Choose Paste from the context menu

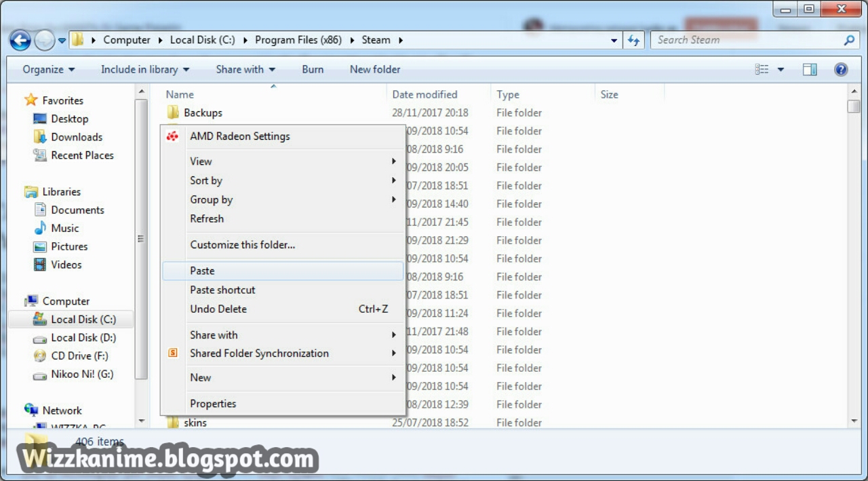(283, 271)
